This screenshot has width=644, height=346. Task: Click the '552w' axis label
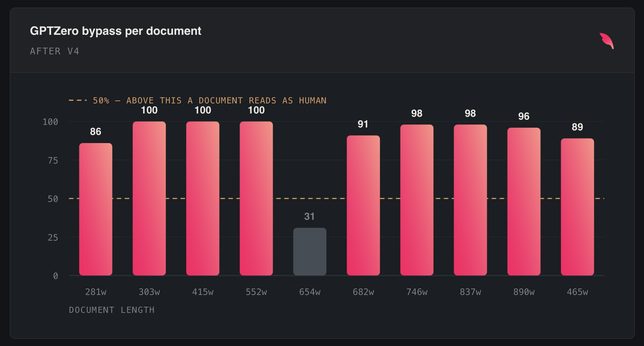point(256,292)
